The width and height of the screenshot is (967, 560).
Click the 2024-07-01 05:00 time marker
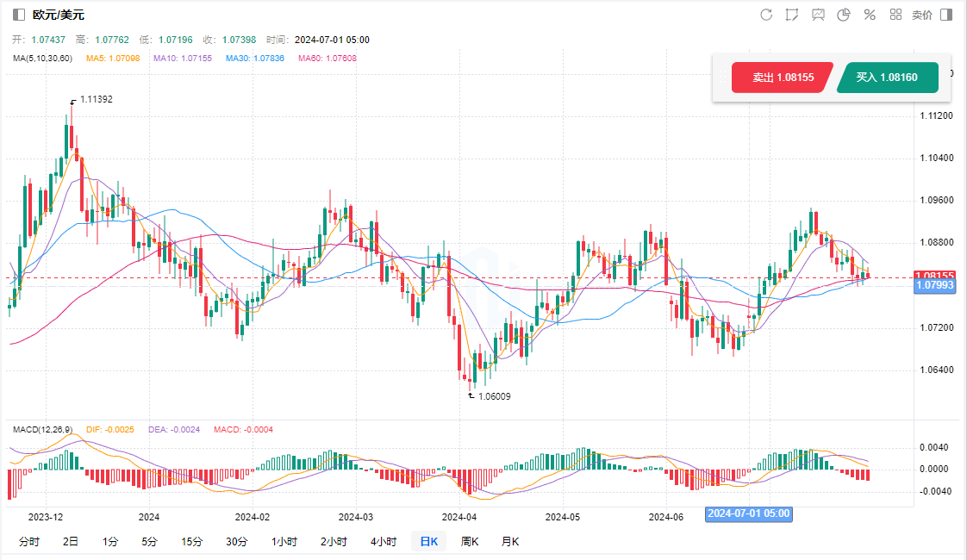click(748, 513)
